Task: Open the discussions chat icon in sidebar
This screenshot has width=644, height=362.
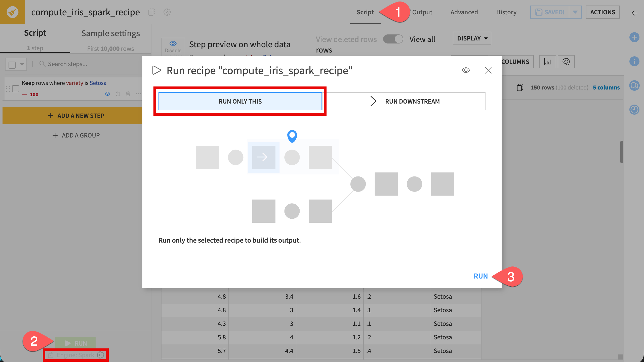Action: pos(634,85)
